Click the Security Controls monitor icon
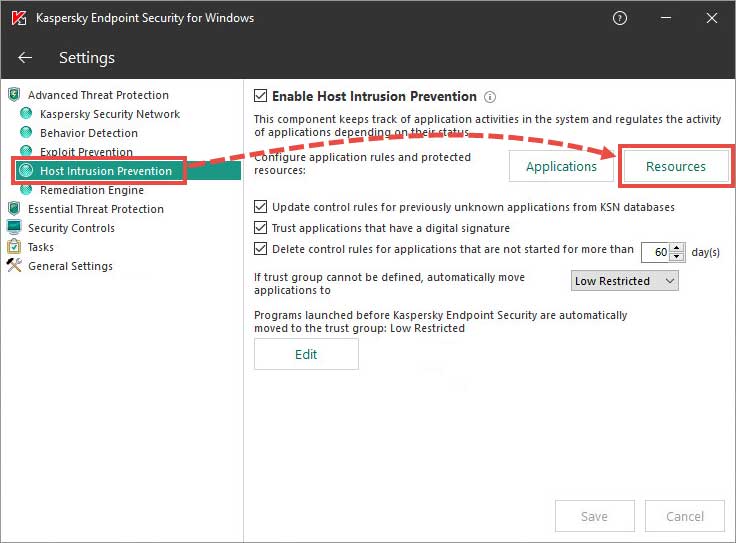The height and width of the screenshot is (543, 736). (x=14, y=228)
